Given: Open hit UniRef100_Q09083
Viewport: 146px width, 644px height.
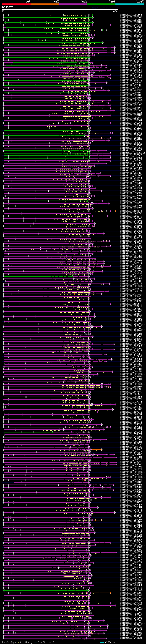Looking at the screenshot, I should (x=131, y=25).
